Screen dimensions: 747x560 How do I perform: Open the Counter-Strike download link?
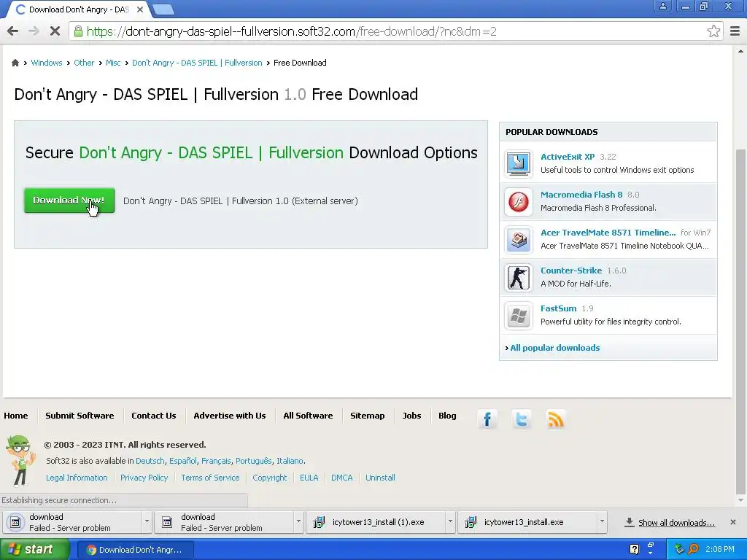[x=570, y=271]
